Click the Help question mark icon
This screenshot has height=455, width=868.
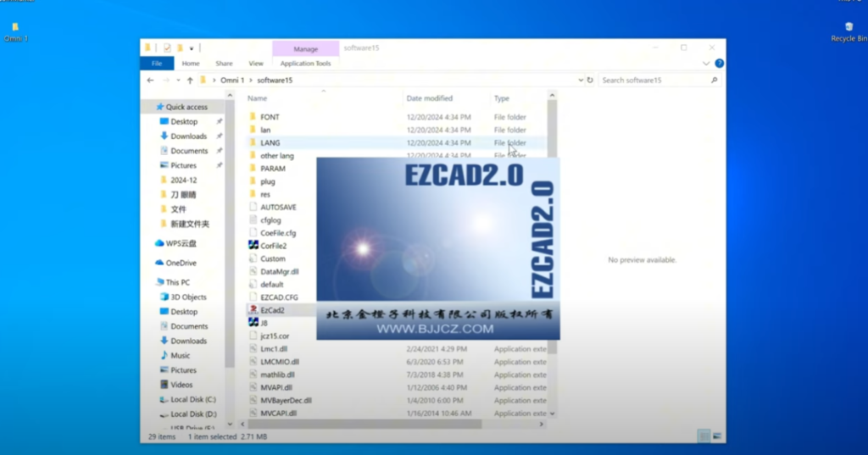pos(719,64)
